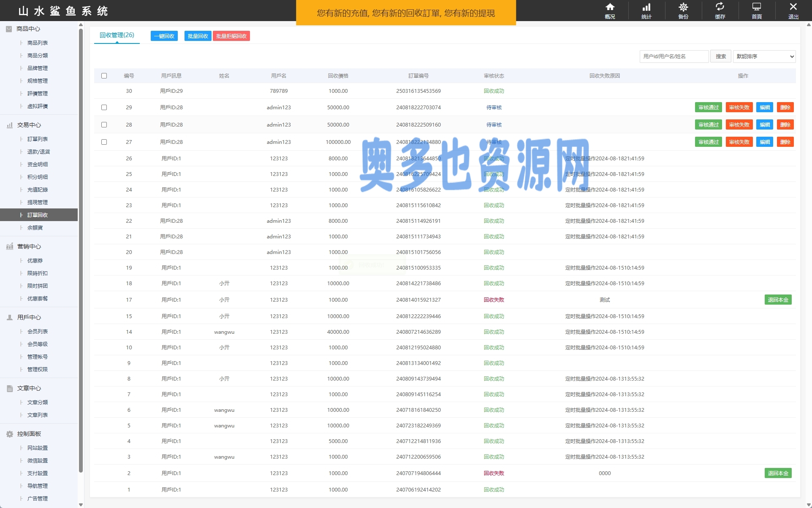The image size is (812, 508).
Task: Open the 默认排序 sorting dropdown
Action: (764, 57)
